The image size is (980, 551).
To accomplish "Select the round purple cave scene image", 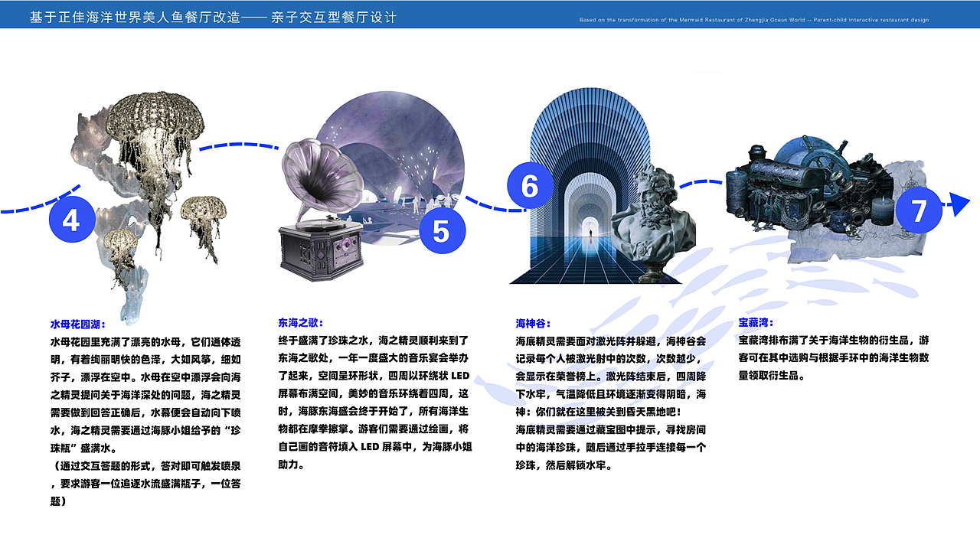I will pos(390,167).
